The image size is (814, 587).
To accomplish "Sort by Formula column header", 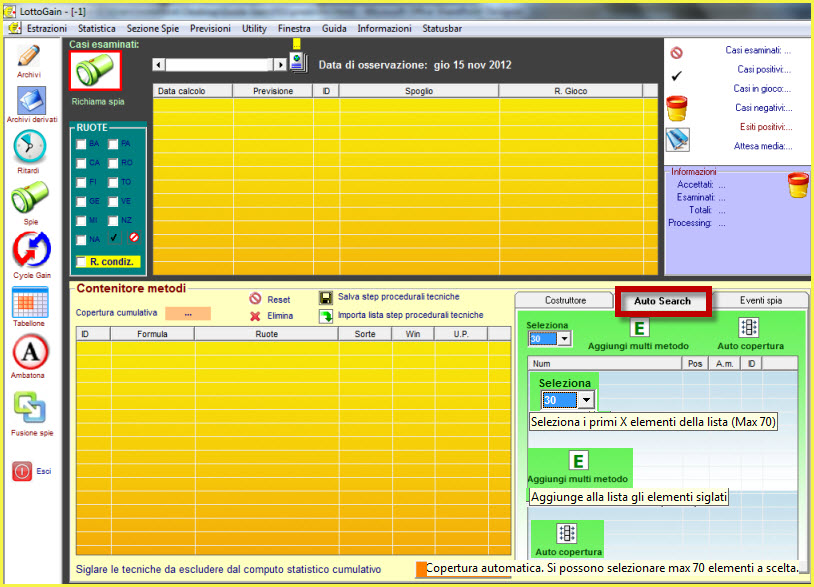I will (x=152, y=334).
